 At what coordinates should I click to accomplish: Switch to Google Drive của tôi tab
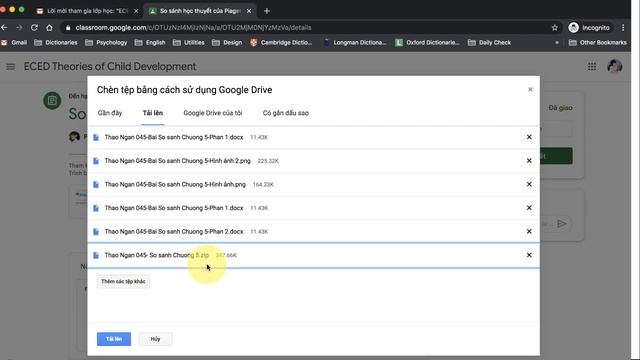coord(213,113)
